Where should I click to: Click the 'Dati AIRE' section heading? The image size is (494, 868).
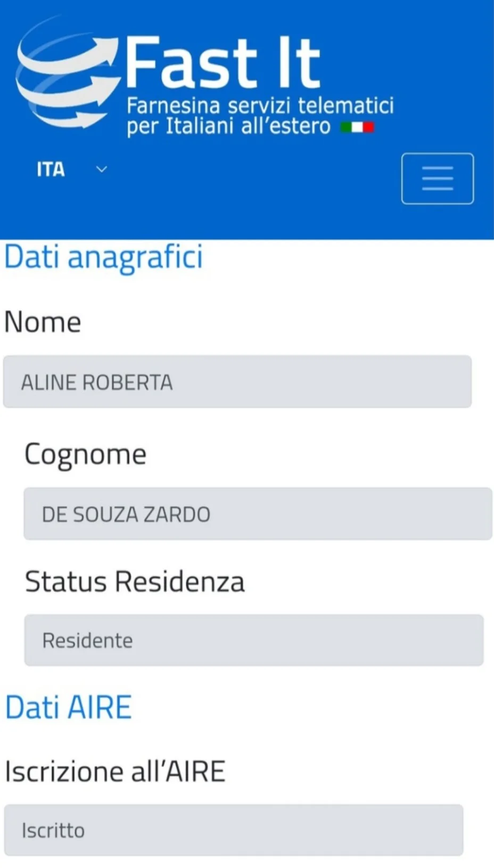click(68, 708)
